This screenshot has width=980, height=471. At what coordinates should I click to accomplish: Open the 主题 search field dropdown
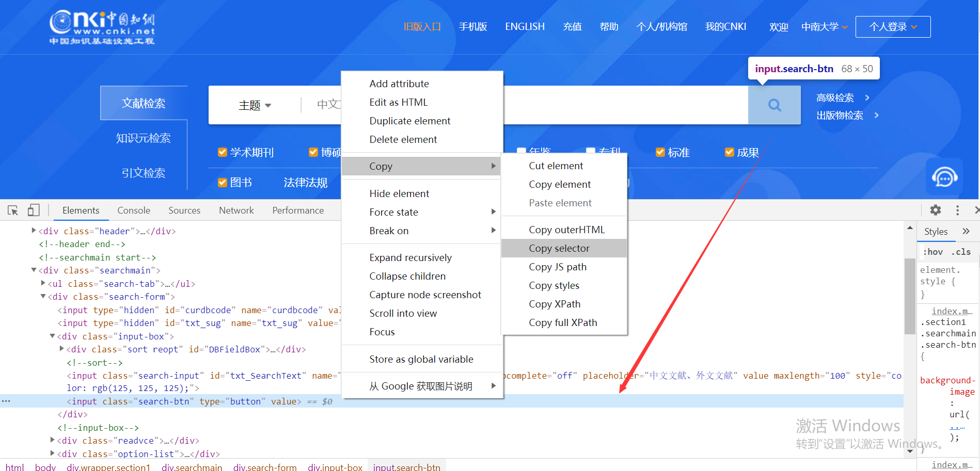[255, 105]
